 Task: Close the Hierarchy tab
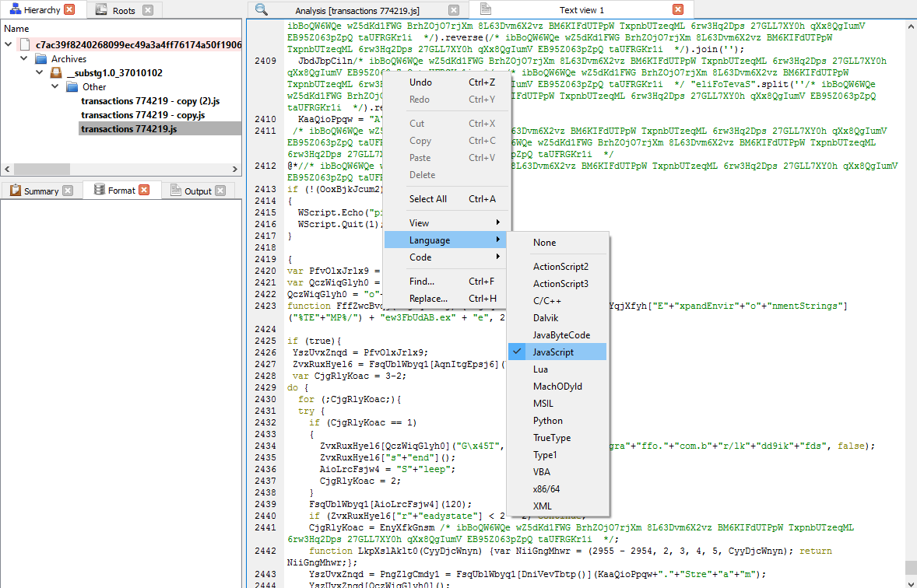point(69,9)
